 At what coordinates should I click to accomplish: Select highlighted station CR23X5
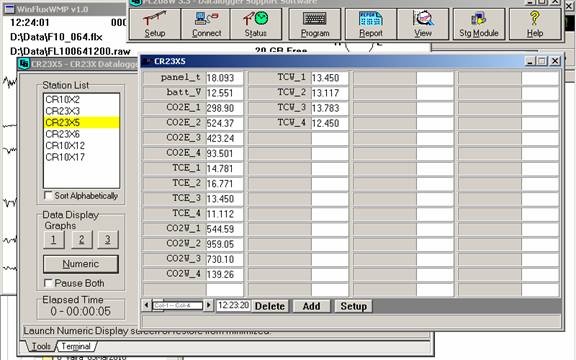(82, 122)
